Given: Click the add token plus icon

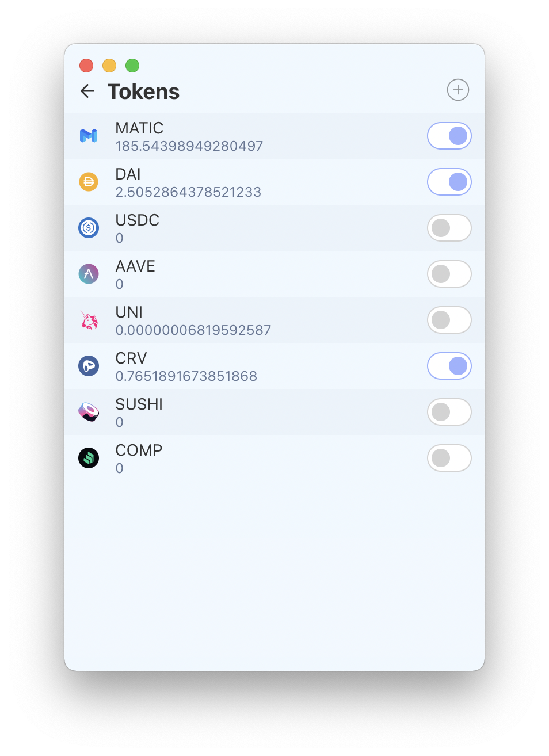Looking at the screenshot, I should point(458,90).
